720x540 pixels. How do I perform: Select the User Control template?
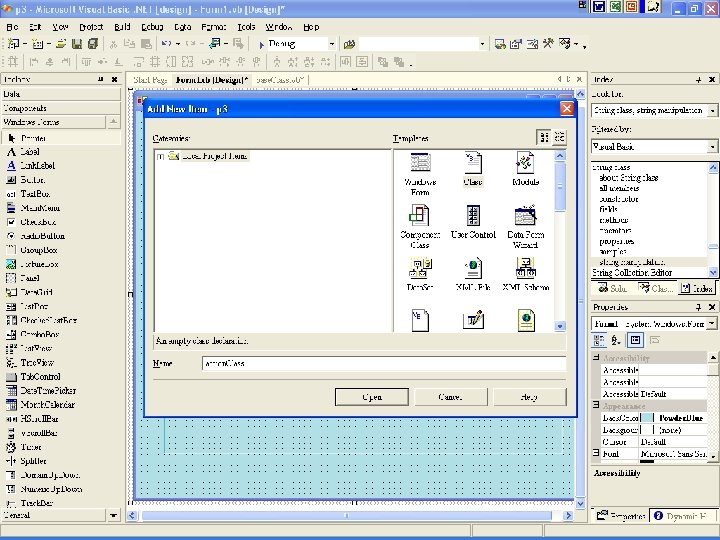[x=473, y=222]
